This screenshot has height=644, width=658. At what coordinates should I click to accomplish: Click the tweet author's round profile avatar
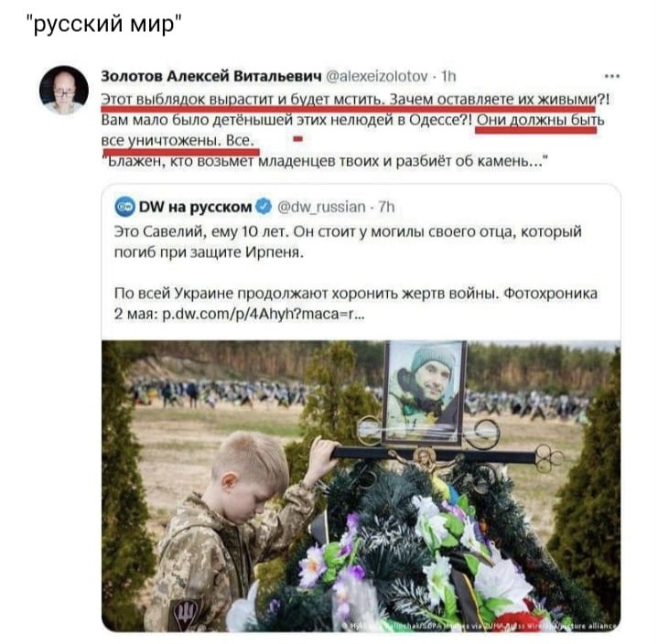click(64, 90)
